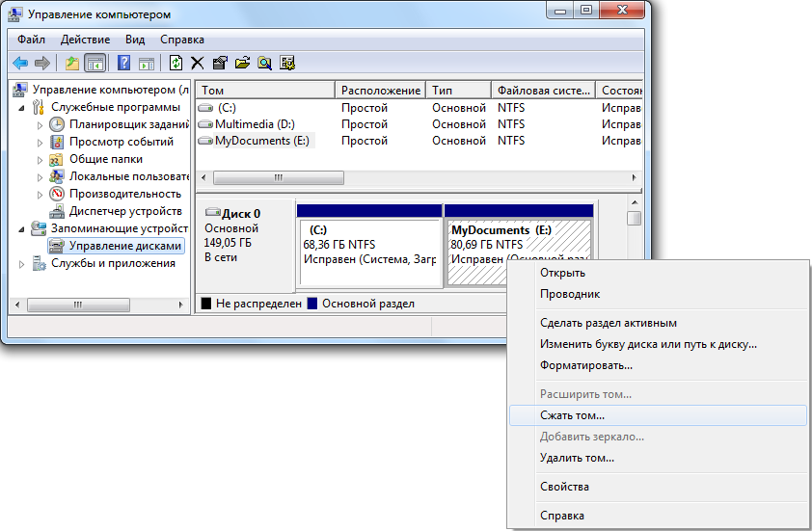Sort by Файловая система column header
Viewport: 812px width, 531px height.
pos(544,90)
